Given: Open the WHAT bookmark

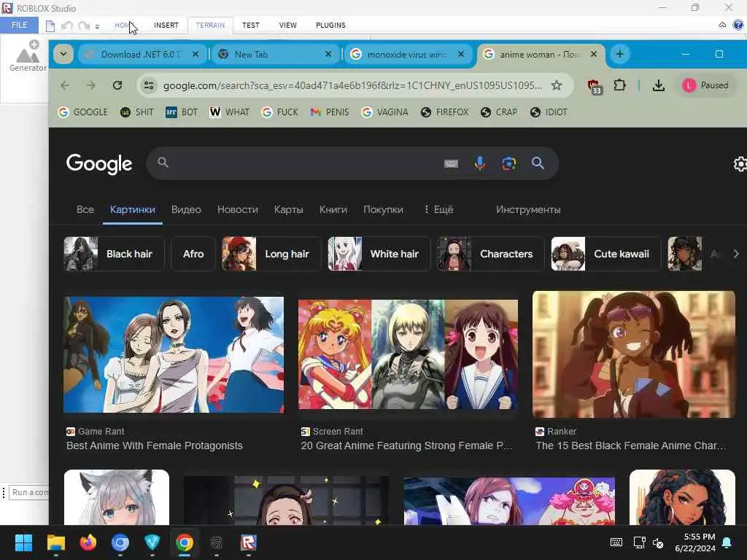Looking at the screenshot, I should pos(230,112).
